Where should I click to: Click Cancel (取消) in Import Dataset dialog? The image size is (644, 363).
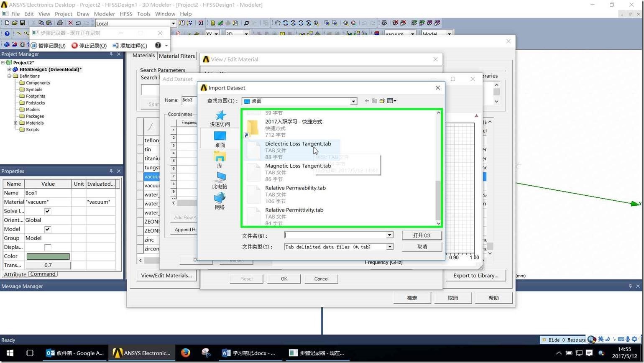click(x=422, y=247)
